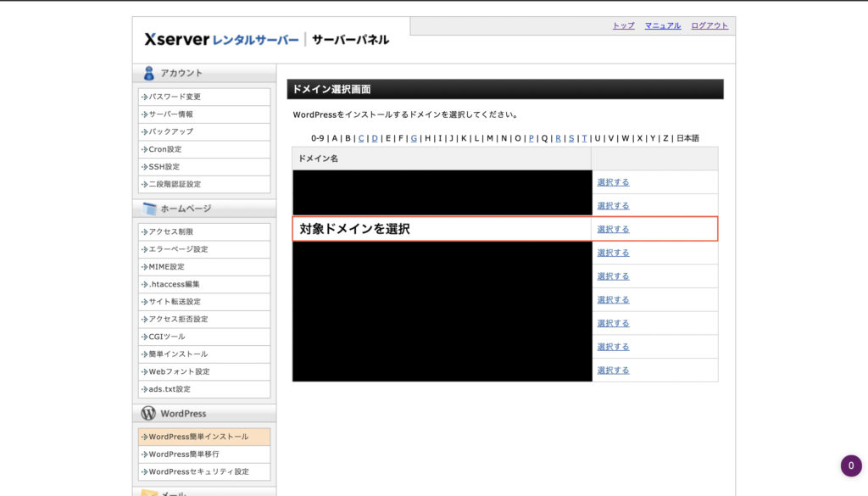This screenshot has height=496, width=868.
Task: Open ads.txt設定 menu item
Action: [x=204, y=389]
